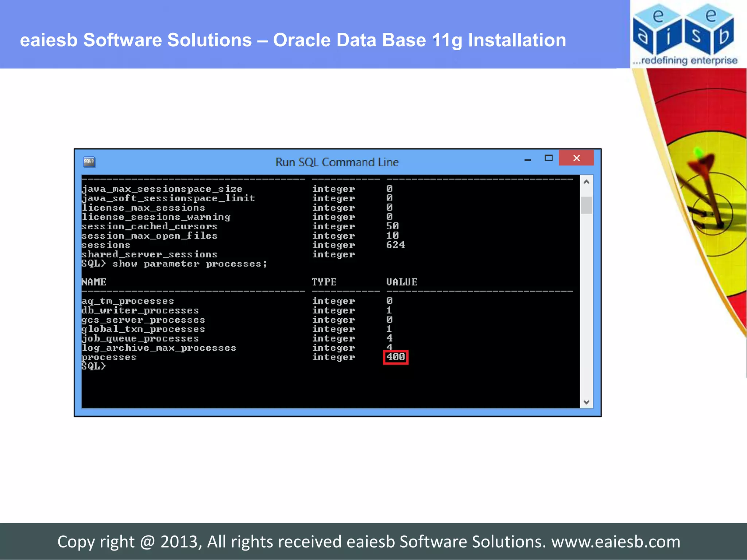The height and width of the screenshot is (560, 747).
Task: Click the 'sessions' parameter name
Action: pyautogui.click(x=106, y=245)
